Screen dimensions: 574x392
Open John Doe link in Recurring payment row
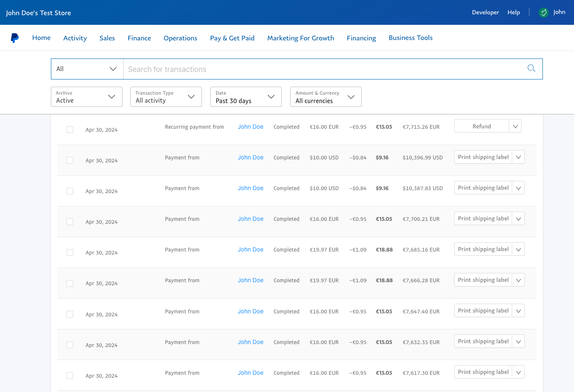(x=251, y=127)
